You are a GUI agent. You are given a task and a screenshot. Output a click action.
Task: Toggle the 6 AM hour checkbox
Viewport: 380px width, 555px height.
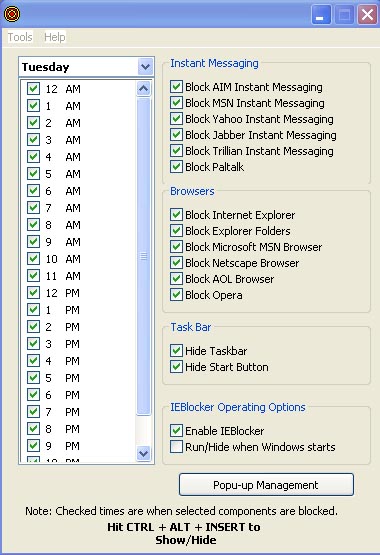coord(33,190)
